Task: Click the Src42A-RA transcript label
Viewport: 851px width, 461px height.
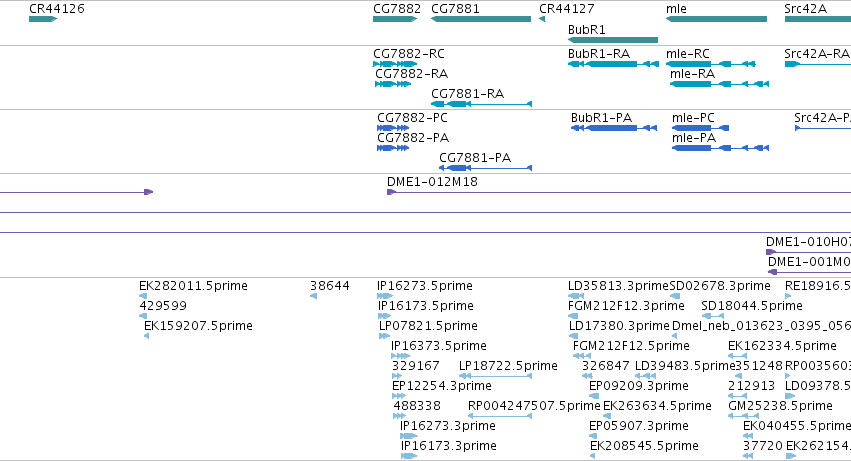Action: [x=817, y=54]
